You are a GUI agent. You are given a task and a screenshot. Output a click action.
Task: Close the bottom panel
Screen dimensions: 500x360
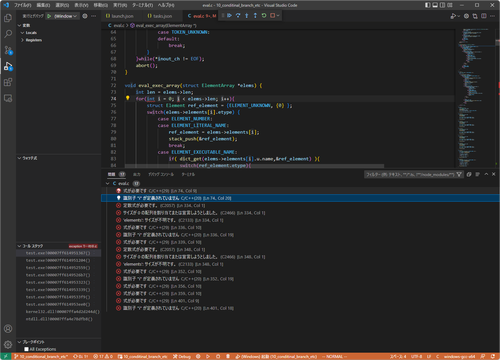[494, 174]
